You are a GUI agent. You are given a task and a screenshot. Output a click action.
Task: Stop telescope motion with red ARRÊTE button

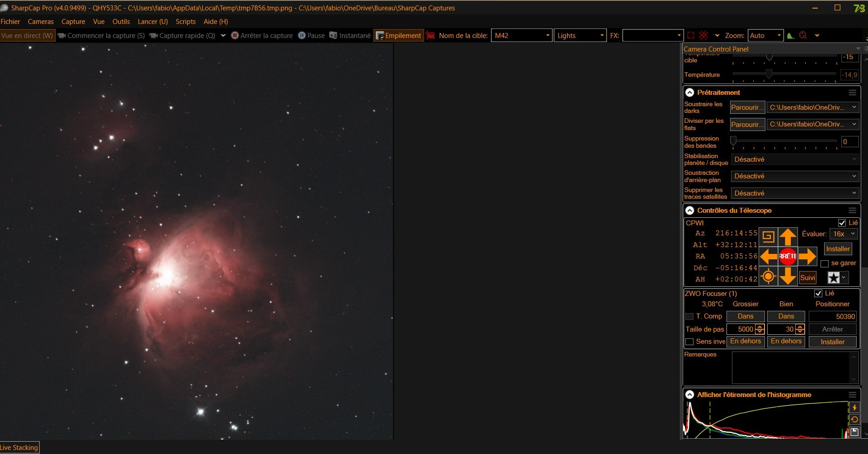point(788,256)
